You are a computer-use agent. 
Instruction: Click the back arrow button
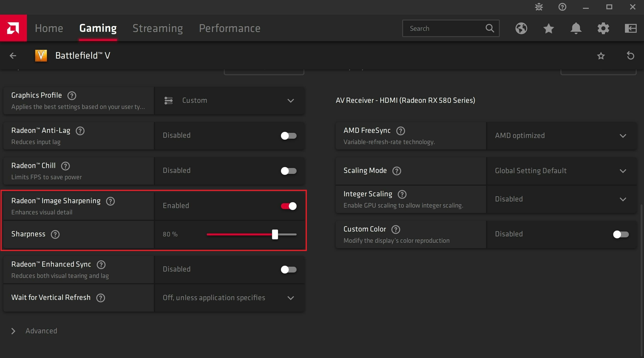[x=13, y=55]
